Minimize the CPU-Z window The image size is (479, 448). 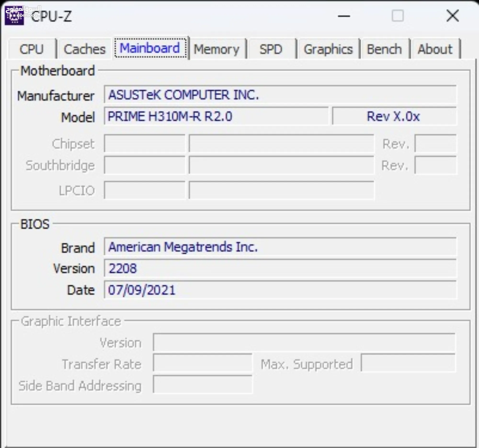(344, 16)
